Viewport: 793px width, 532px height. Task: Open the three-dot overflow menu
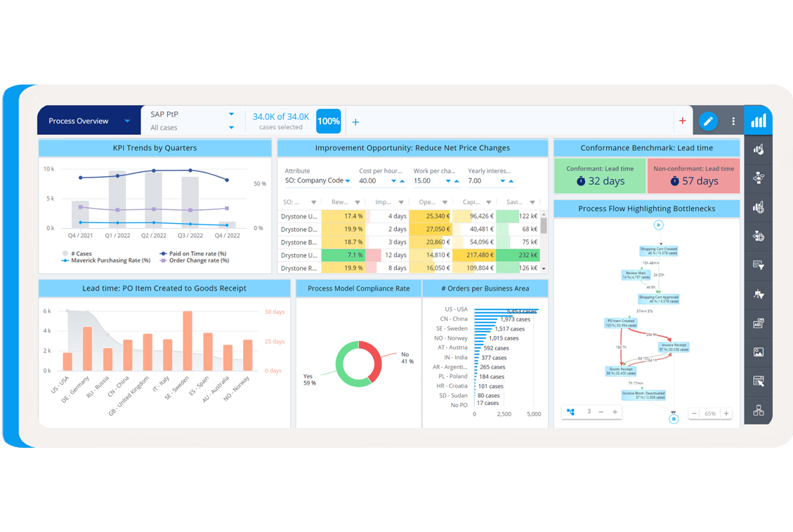point(732,121)
